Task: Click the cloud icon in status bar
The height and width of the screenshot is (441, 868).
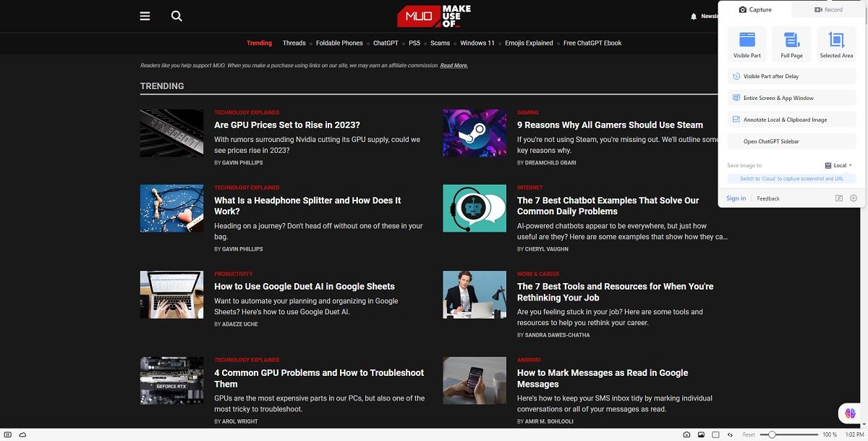Action: click(x=22, y=434)
